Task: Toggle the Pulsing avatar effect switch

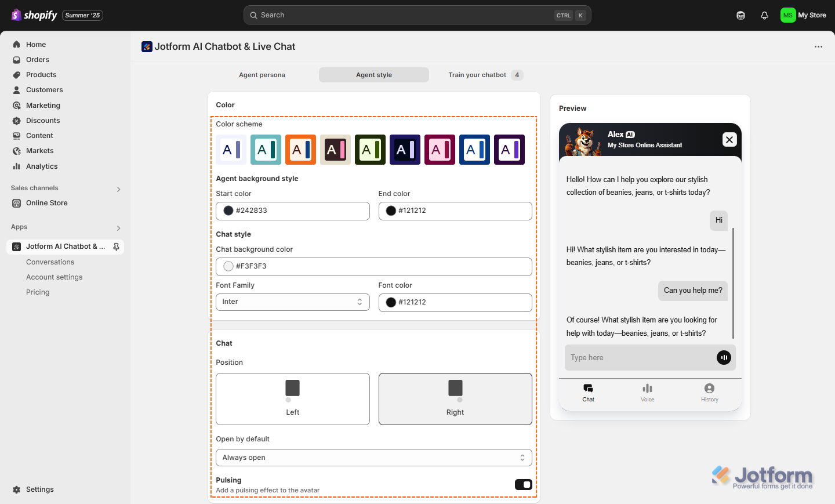Action: click(x=523, y=485)
